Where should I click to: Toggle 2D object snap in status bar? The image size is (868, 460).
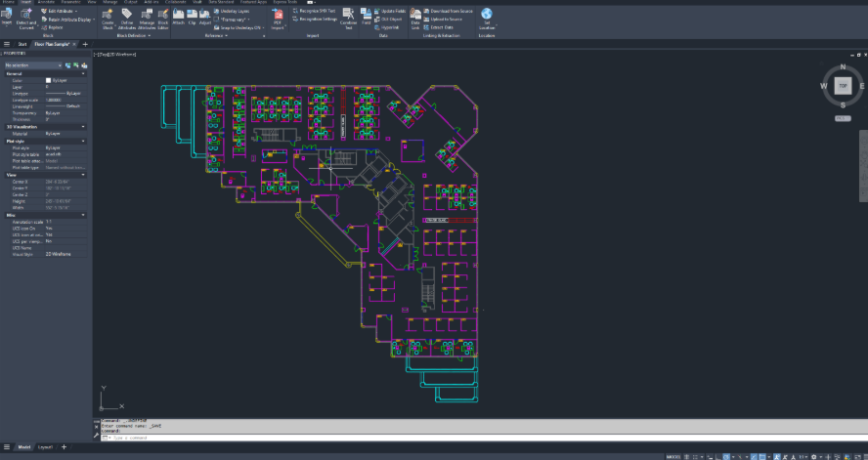(x=762, y=457)
